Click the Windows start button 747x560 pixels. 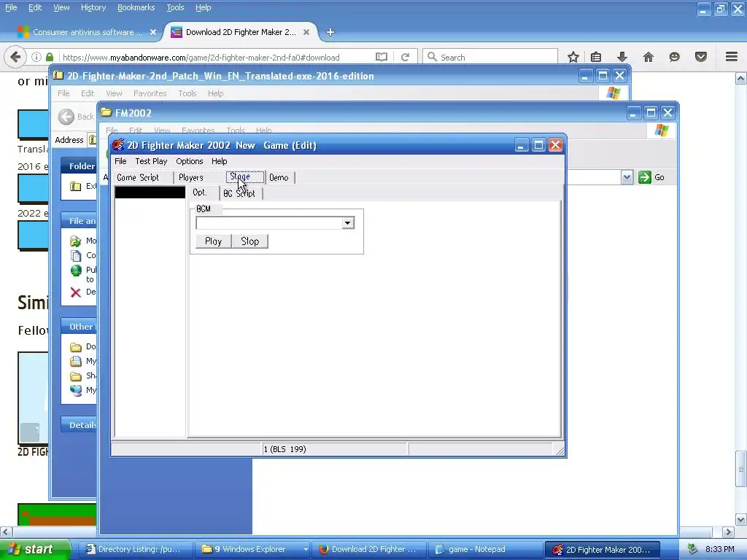click(35, 549)
